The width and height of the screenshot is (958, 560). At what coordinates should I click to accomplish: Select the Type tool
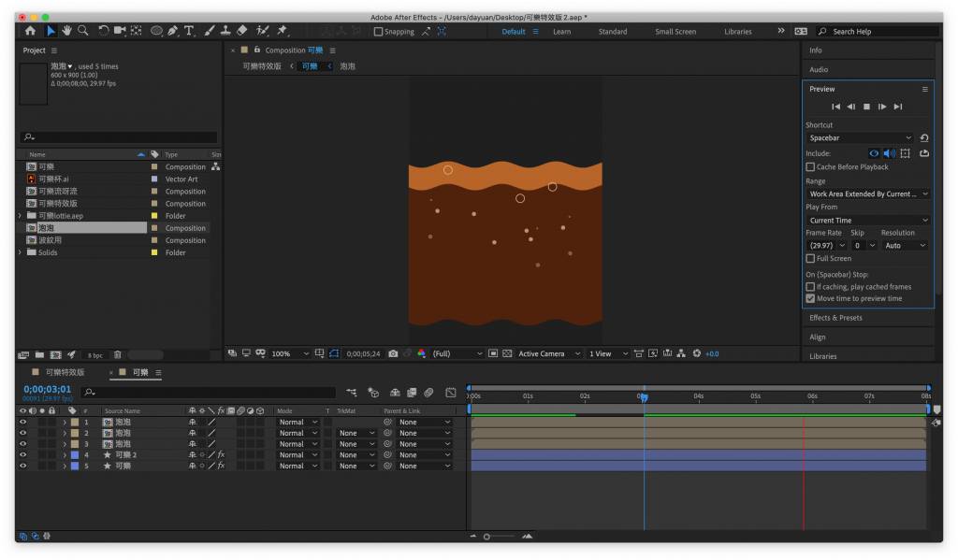coord(189,31)
